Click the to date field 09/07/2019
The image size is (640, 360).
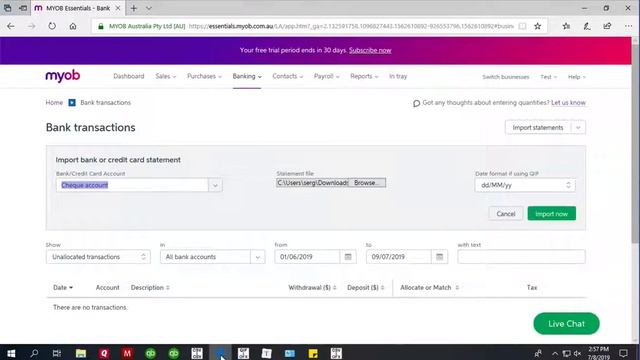click(x=398, y=257)
